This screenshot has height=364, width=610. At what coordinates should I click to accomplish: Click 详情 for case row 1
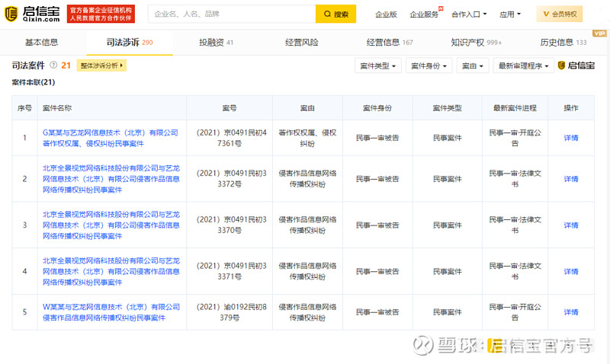coord(571,138)
